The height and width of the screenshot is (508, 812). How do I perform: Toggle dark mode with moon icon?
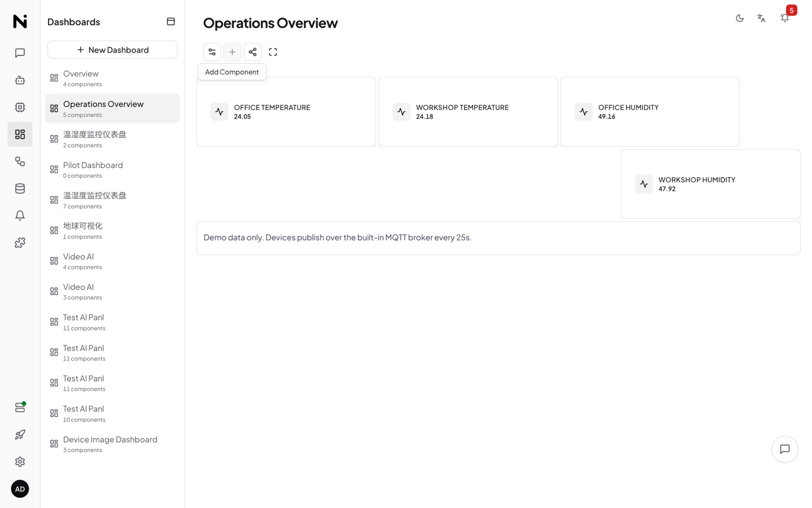pyautogui.click(x=740, y=18)
